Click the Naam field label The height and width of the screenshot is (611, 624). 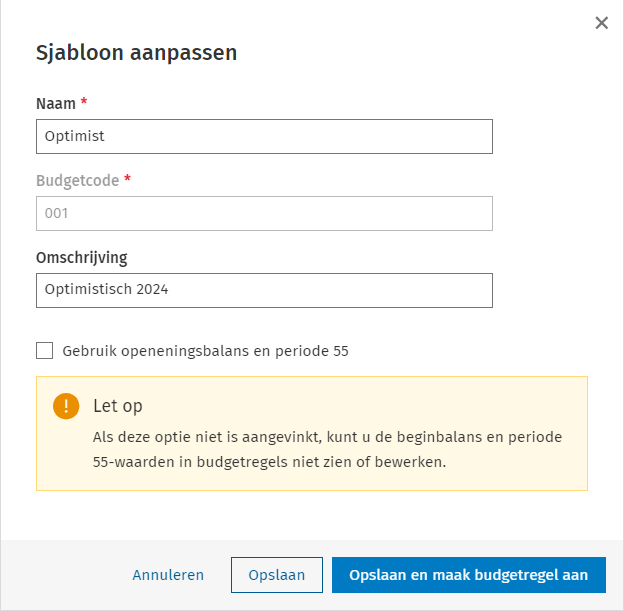pos(56,103)
